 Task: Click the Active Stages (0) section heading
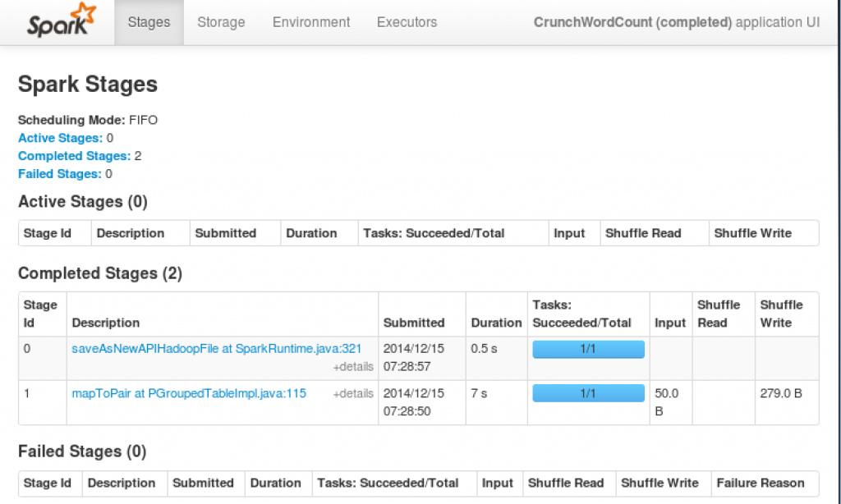pos(83,202)
